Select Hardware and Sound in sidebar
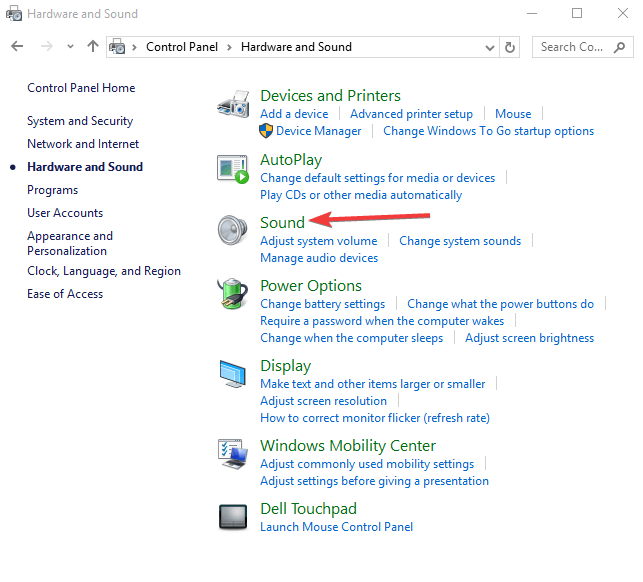Image resolution: width=643 pixels, height=582 pixels. click(85, 167)
